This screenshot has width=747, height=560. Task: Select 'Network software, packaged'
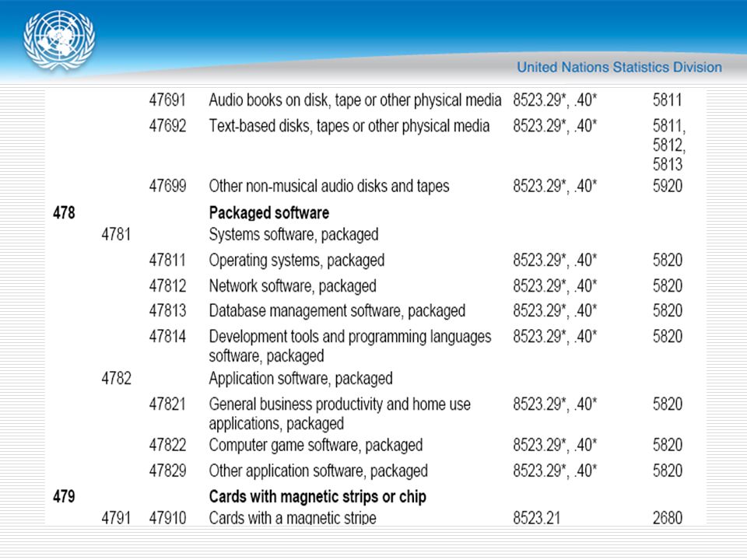point(293,285)
